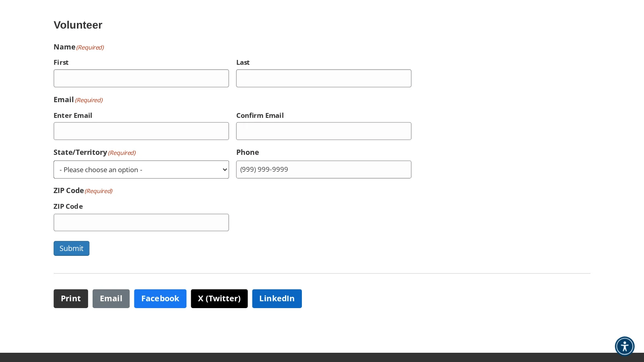Submit the volunteer form

click(71, 248)
